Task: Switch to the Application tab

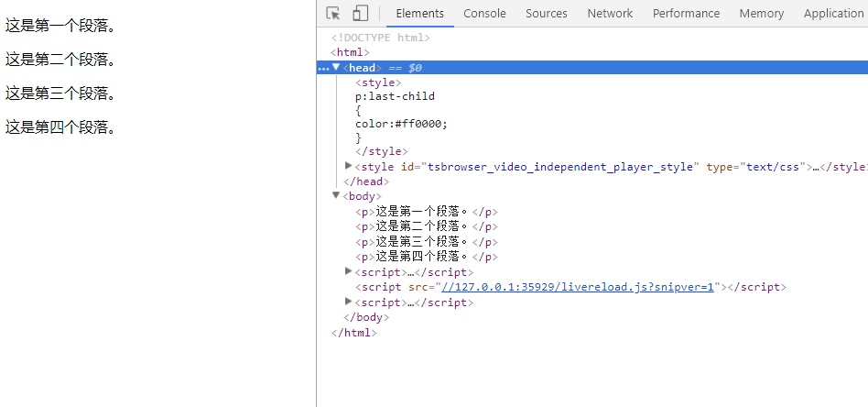Action: click(833, 14)
